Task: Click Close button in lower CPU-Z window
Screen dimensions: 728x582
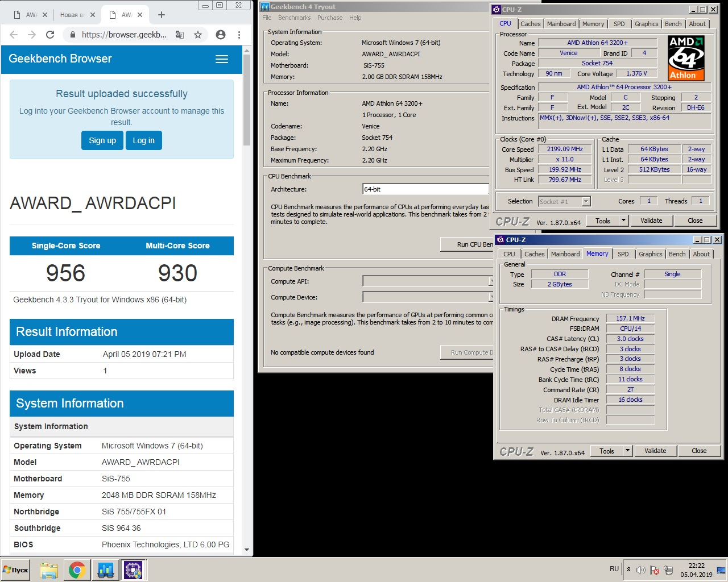Action: 699,451
